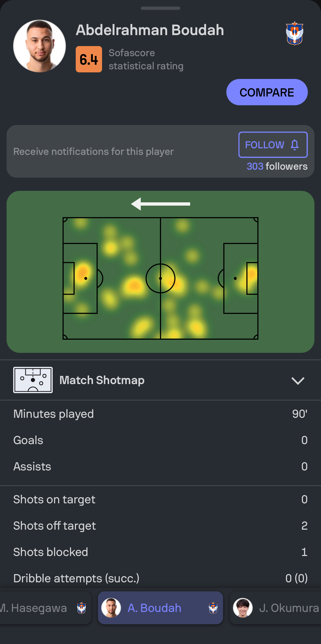
Task: Tap the center circle on the heatmap pitch
Action: (x=161, y=278)
